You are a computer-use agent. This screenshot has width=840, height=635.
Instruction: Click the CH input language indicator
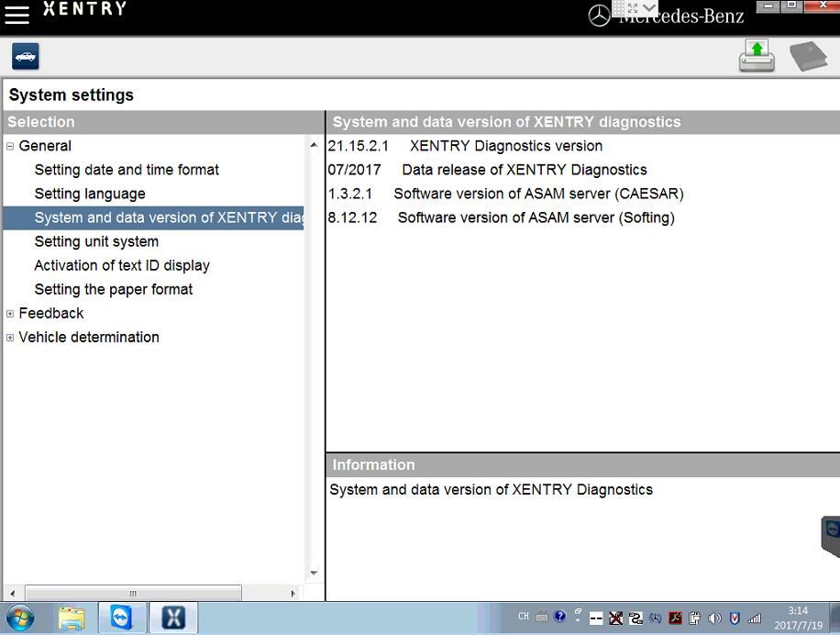click(524, 617)
